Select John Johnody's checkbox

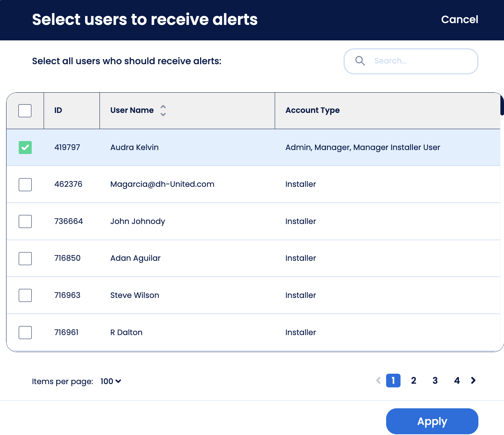click(x=25, y=221)
